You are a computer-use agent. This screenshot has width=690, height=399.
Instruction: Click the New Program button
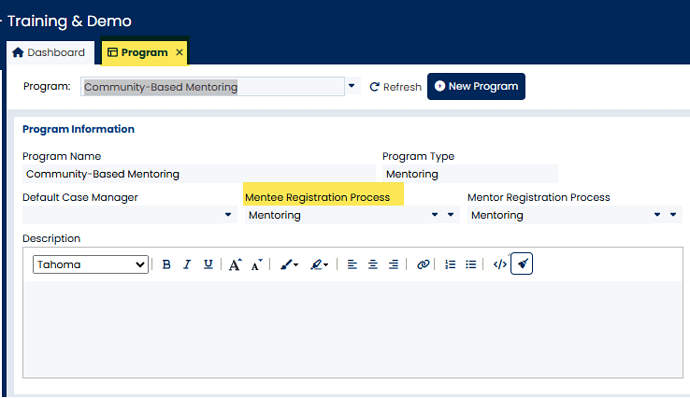[x=476, y=86]
